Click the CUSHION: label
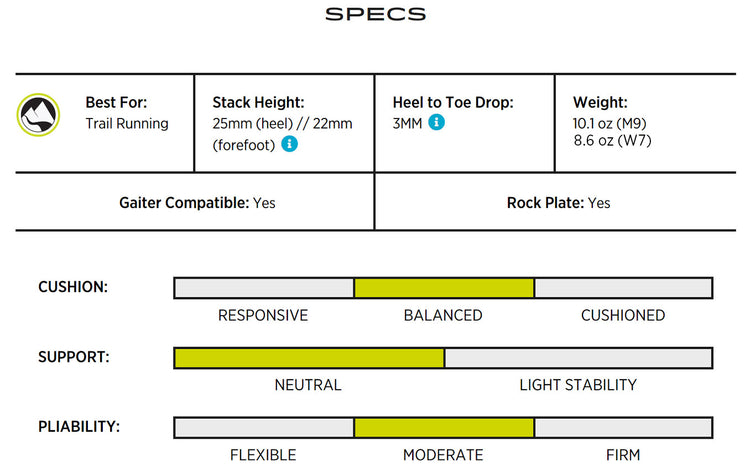 [73, 287]
